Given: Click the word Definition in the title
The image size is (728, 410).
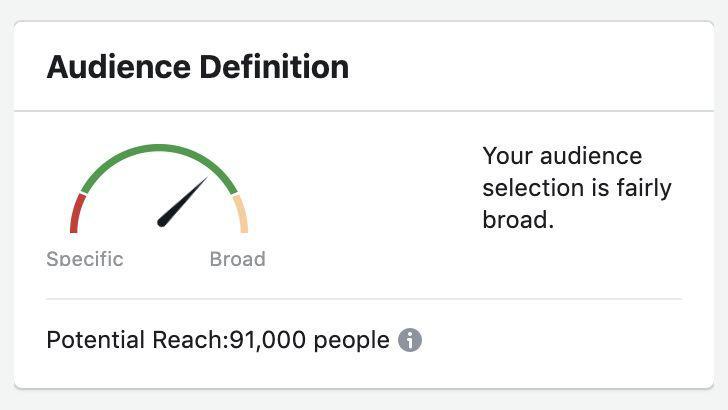Looking at the screenshot, I should (x=274, y=67).
